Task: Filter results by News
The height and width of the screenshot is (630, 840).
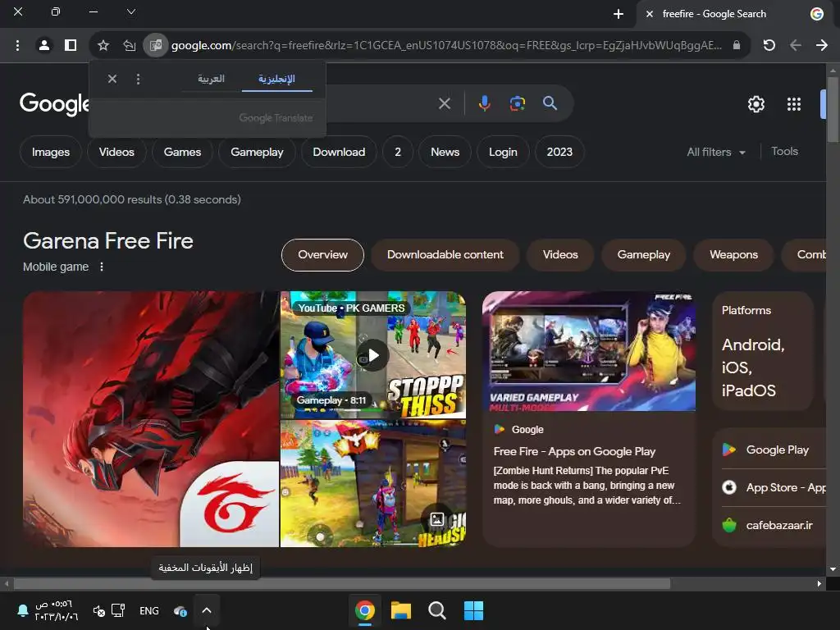Action: click(x=445, y=152)
